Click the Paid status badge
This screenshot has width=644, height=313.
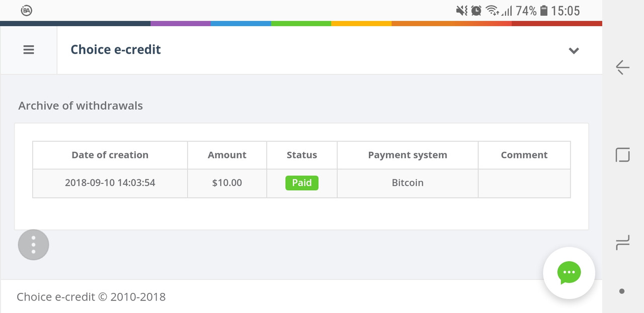click(x=302, y=183)
